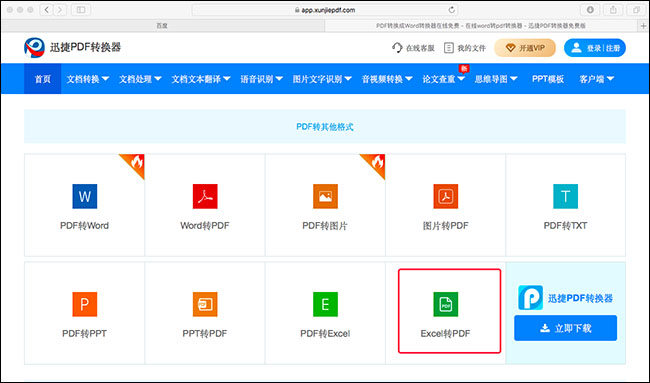Click the PDF转Word label text

click(x=85, y=225)
